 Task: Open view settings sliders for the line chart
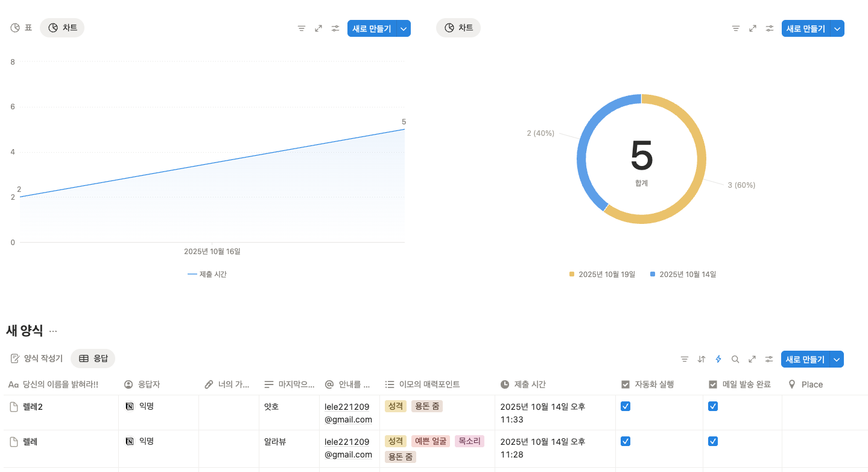[x=335, y=28]
